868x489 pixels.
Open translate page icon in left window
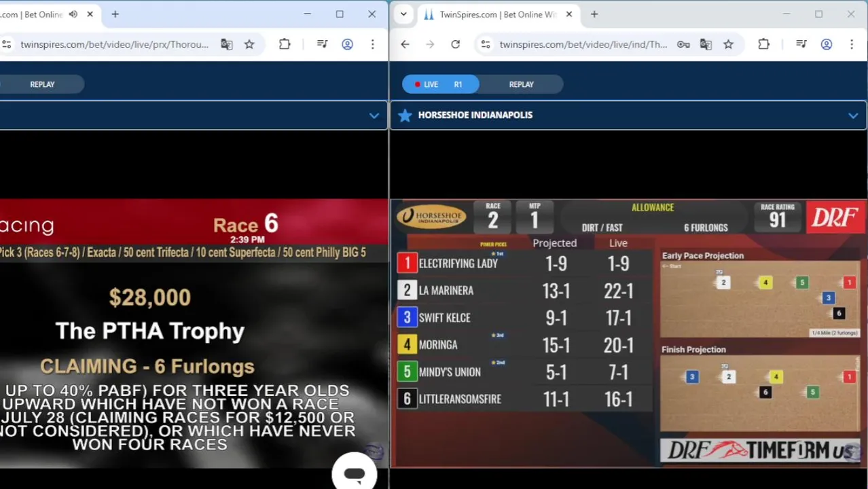(x=227, y=45)
